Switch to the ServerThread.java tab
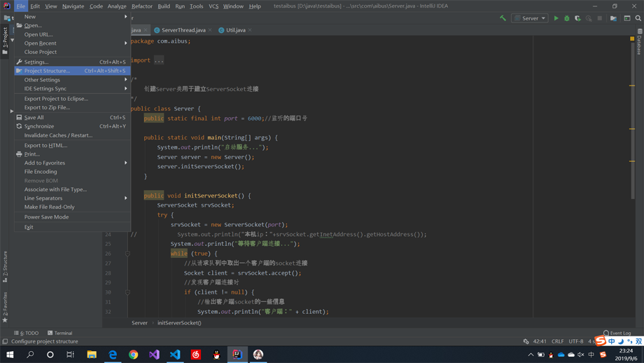 183,30
